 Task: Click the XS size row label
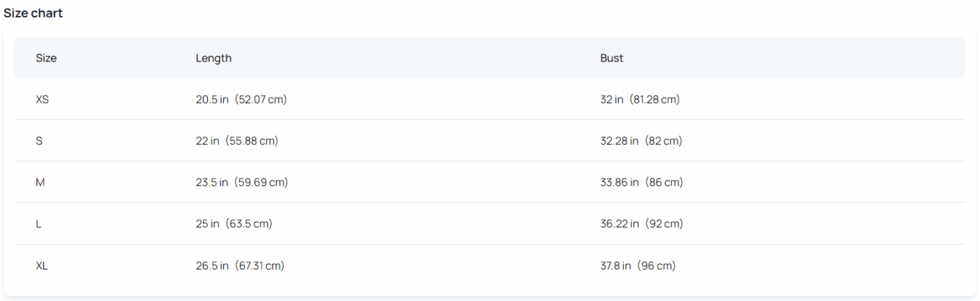click(x=42, y=99)
